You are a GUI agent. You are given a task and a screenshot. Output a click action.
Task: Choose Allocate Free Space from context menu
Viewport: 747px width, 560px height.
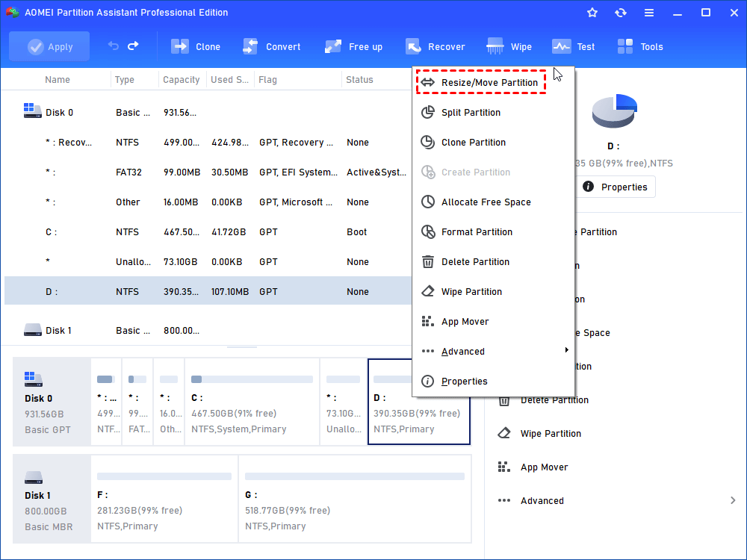[493, 202]
